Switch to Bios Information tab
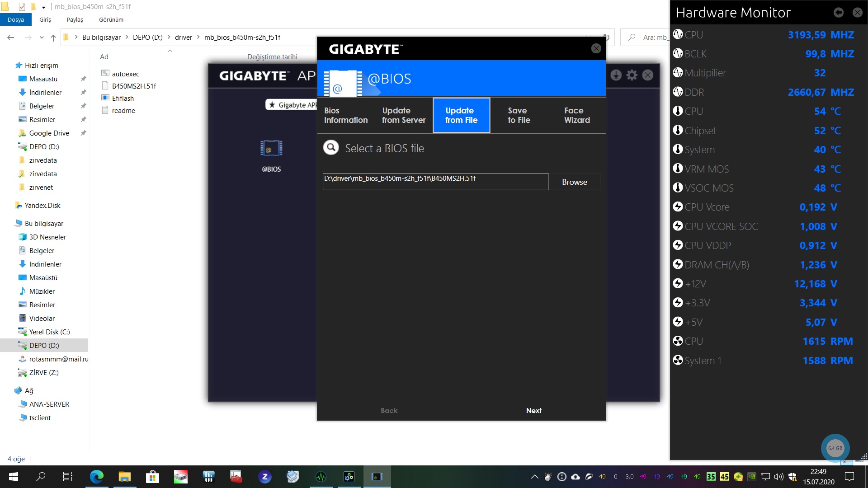The height and width of the screenshot is (488, 868). [346, 115]
